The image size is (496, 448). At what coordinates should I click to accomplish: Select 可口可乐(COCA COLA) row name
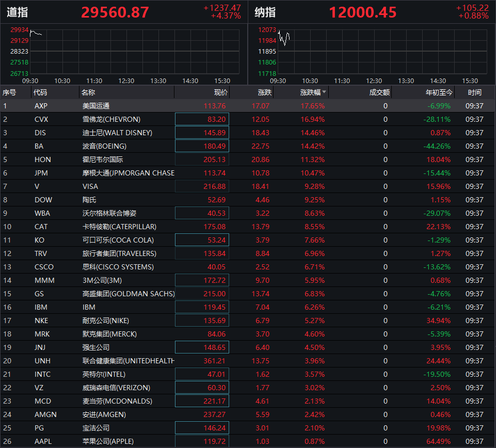click(118, 240)
